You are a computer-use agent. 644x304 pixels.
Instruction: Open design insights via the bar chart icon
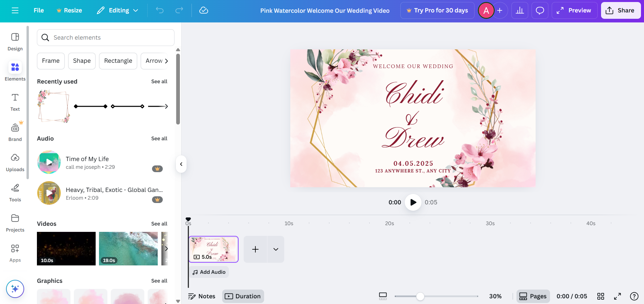tap(519, 10)
